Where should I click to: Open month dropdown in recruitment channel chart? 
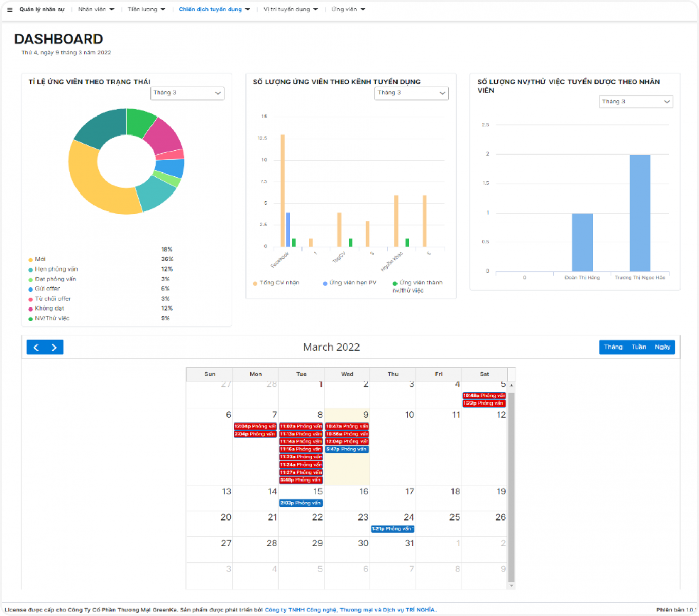(411, 93)
